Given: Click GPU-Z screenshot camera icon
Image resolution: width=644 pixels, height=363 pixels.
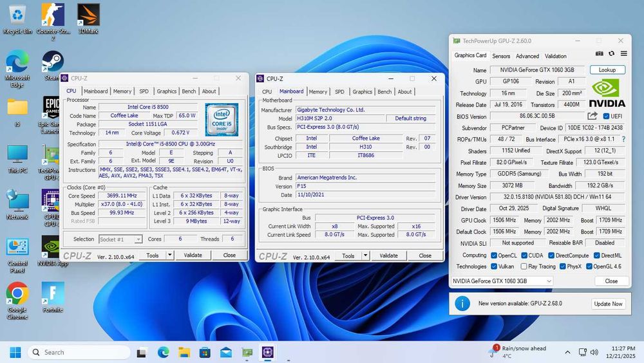Looking at the screenshot, I should tap(599, 54).
